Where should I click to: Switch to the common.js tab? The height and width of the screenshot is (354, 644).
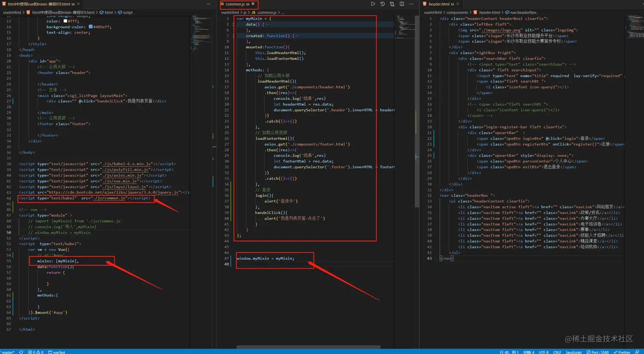tap(239, 4)
